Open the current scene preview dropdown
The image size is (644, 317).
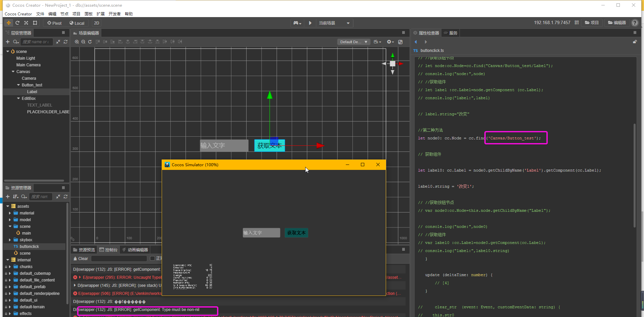point(334,23)
